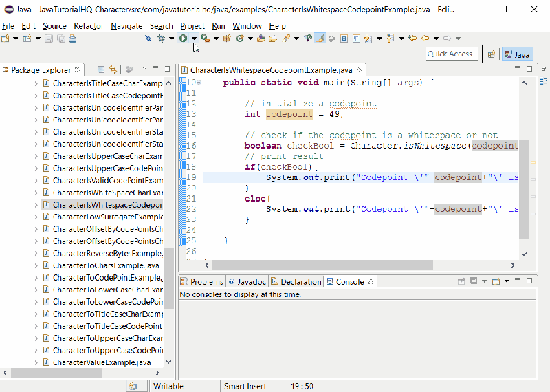550x392 pixels.
Task: Click the Run Last External Tool icon
Action: (206, 39)
